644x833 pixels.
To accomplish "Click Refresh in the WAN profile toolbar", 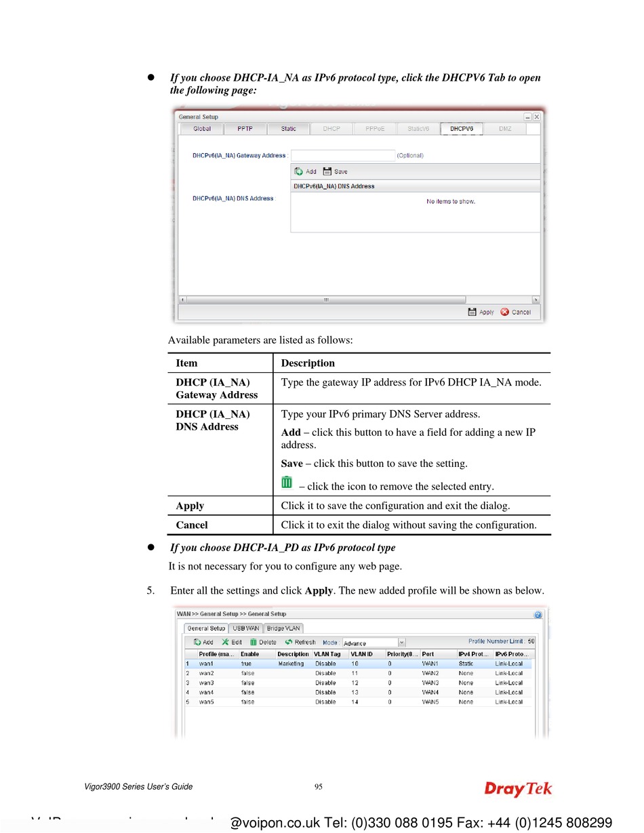I will 300,642.
